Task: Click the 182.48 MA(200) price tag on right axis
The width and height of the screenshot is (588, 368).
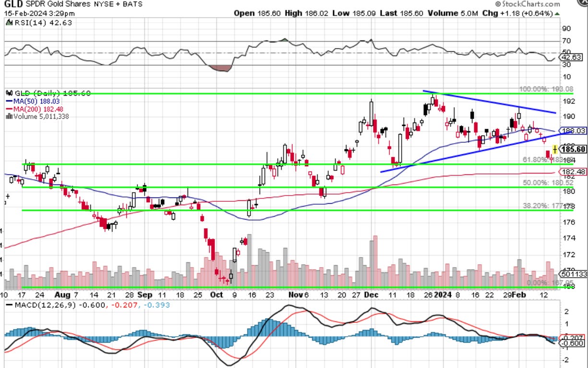Action: [x=572, y=172]
